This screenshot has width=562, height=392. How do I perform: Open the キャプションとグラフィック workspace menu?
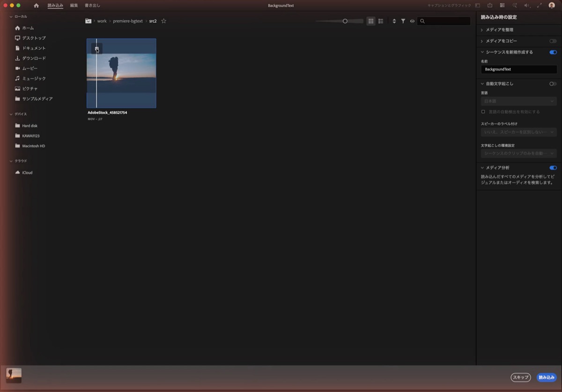tap(449, 6)
